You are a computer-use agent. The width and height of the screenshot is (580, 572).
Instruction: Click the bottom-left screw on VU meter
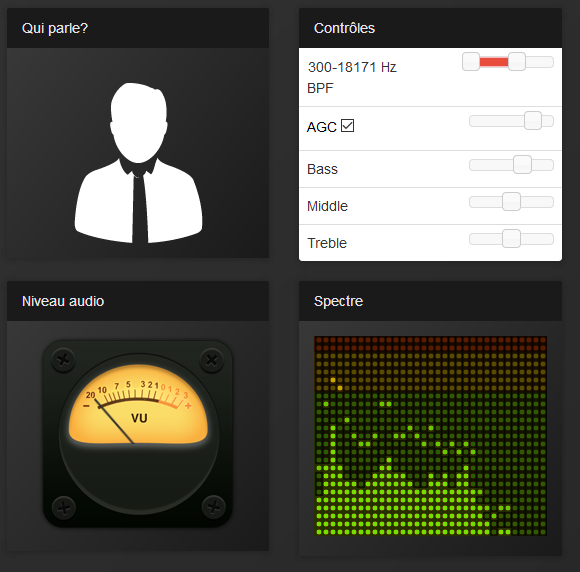pyautogui.click(x=64, y=508)
